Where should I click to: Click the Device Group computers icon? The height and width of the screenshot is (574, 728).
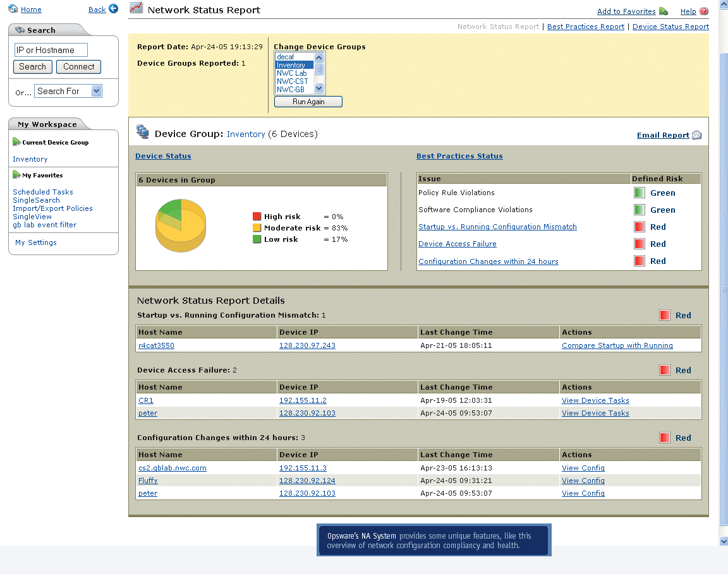coord(143,132)
